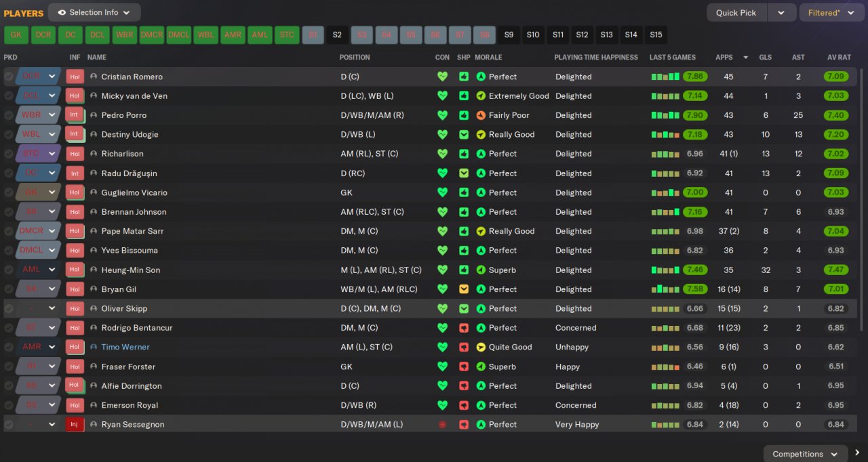Toggle the selection check for Timo Werner

[x=9, y=347]
